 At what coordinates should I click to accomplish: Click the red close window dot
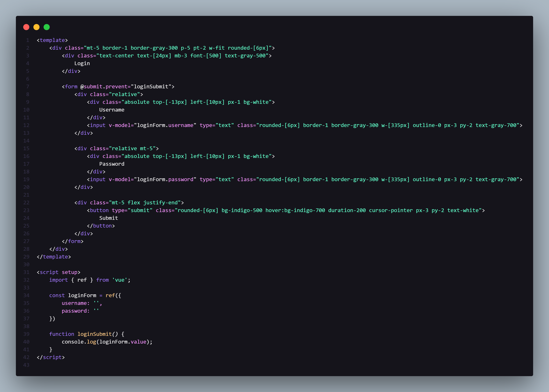(26, 27)
